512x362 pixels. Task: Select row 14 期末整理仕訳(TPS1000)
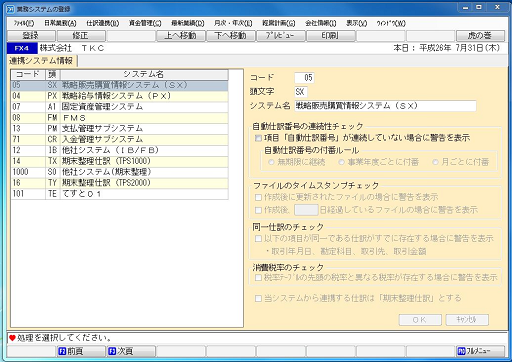point(120,161)
